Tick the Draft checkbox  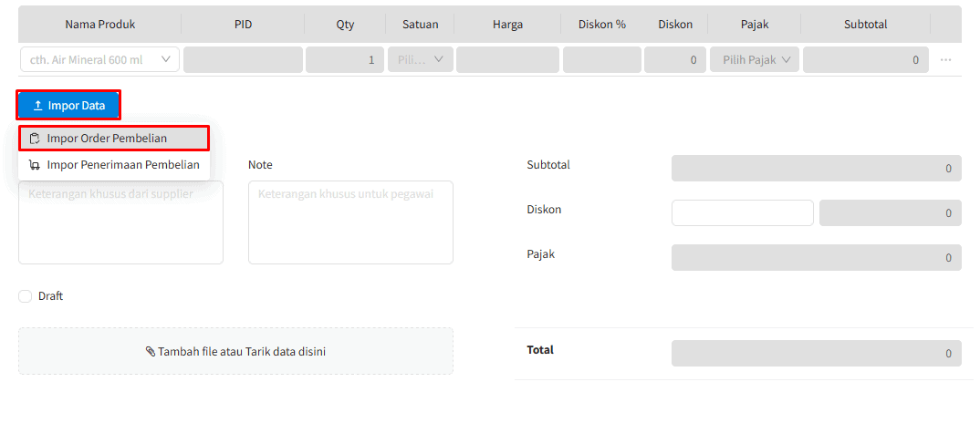(x=25, y=296)
